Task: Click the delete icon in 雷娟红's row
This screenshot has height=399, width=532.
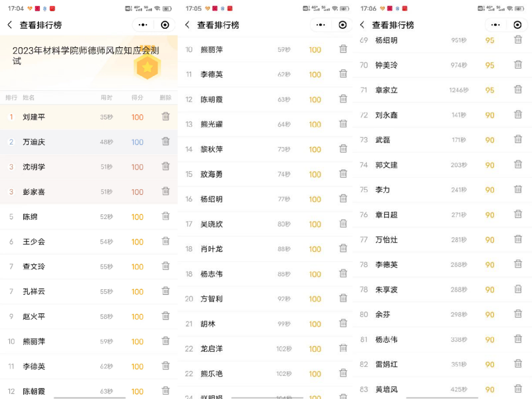Action: click(518, 364)
